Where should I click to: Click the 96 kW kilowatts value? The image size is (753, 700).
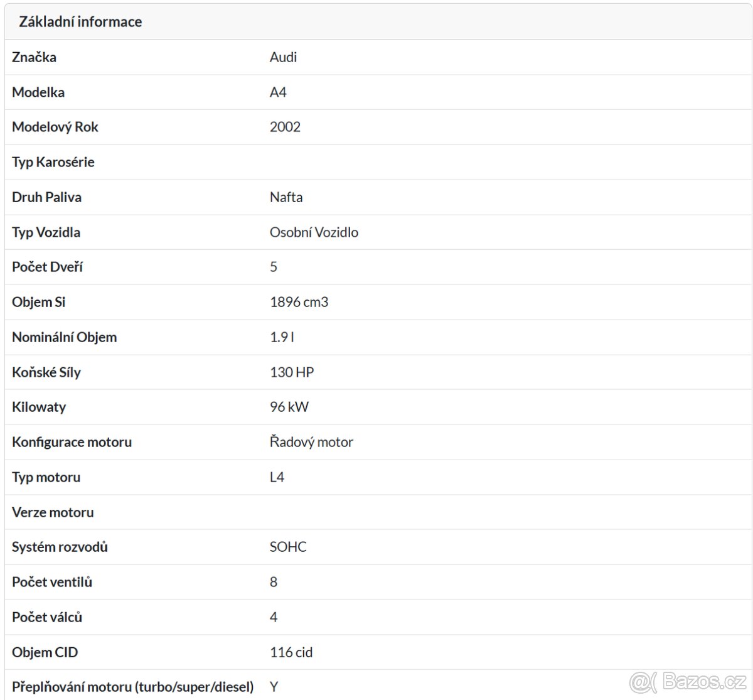(x=289, y=407)
